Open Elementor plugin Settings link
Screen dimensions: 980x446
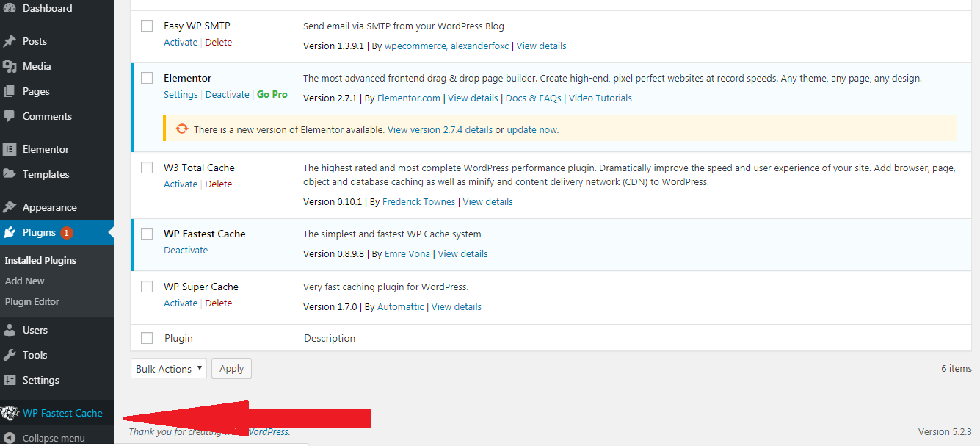coord(181,94)
